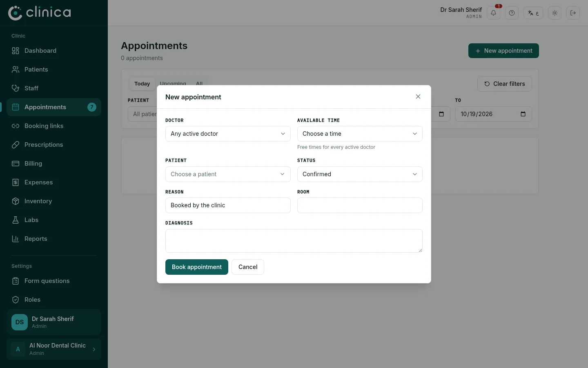Click the Clinica logo
This screenshot has height=368, width=588.
[x=40, y=13]
